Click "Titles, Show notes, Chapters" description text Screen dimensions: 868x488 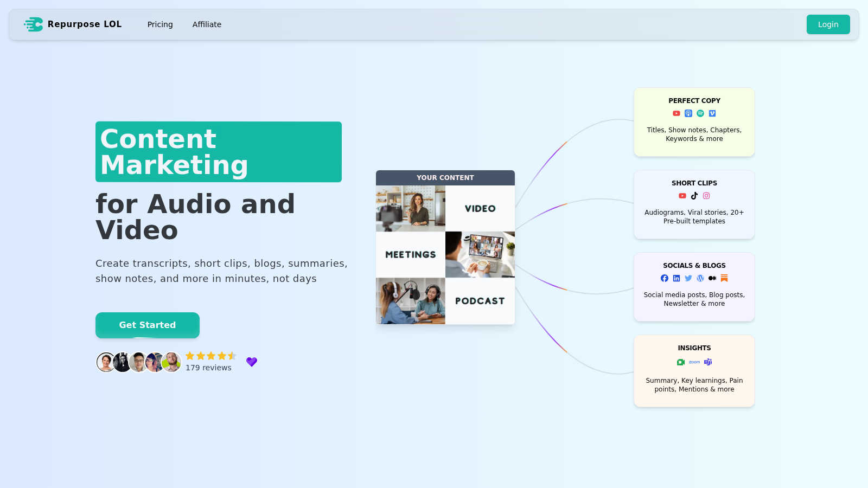(694, 134)
